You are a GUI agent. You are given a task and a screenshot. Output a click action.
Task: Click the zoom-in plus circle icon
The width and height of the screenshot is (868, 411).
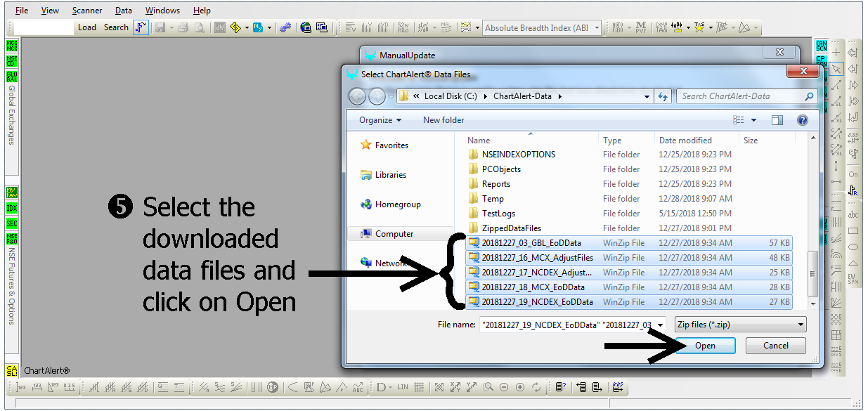tap(520, 387)
